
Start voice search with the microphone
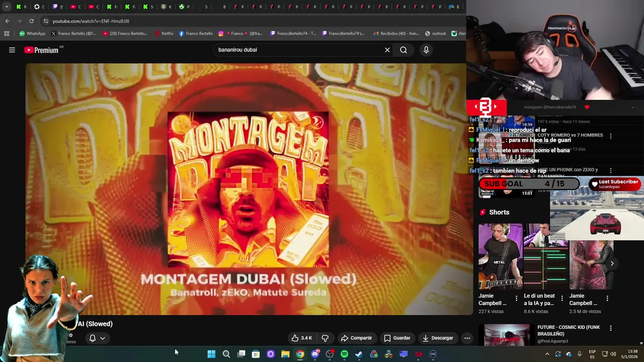[x=426, y=50]
